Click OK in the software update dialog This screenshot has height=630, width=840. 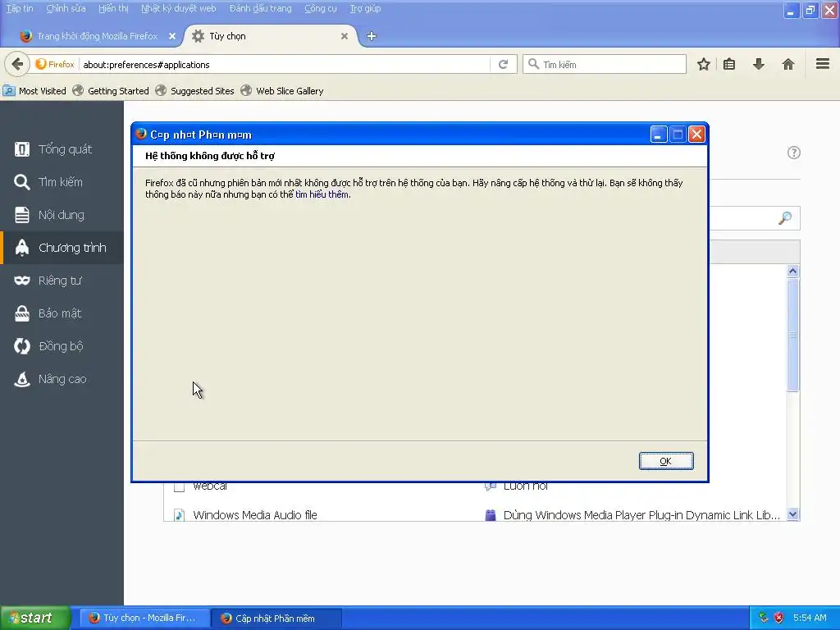tap(666, 461)
